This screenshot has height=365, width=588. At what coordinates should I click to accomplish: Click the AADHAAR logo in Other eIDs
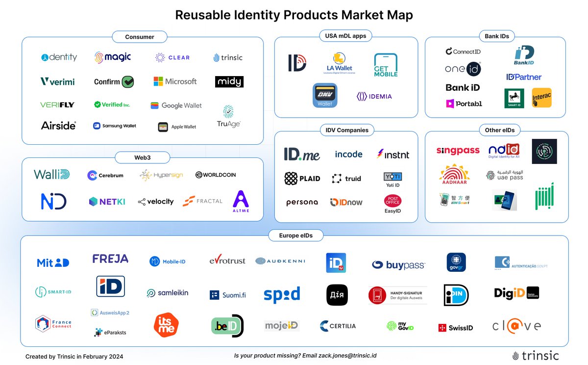(x=455, y=175)
